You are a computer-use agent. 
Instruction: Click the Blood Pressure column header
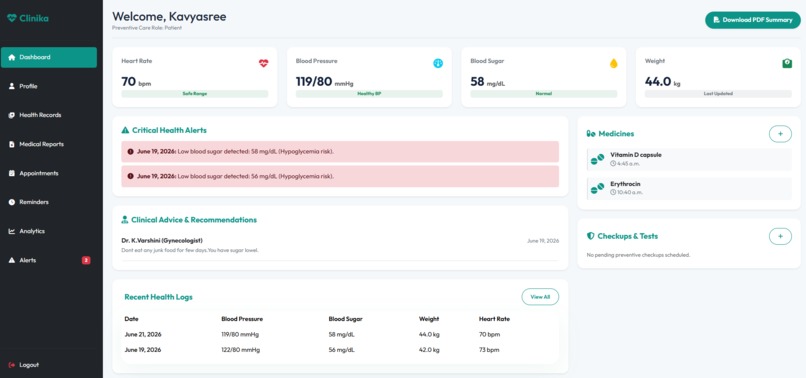click(242, 319)
